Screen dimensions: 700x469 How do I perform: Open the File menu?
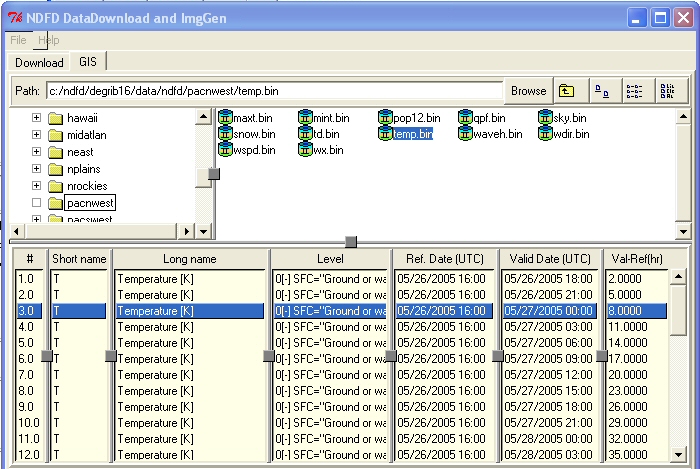click(18, 40)
